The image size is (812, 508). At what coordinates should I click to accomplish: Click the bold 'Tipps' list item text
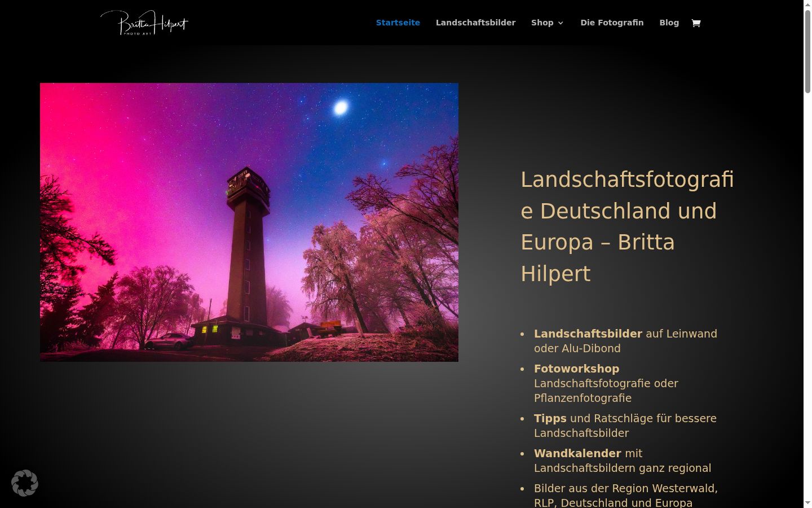tap(550, 418)
